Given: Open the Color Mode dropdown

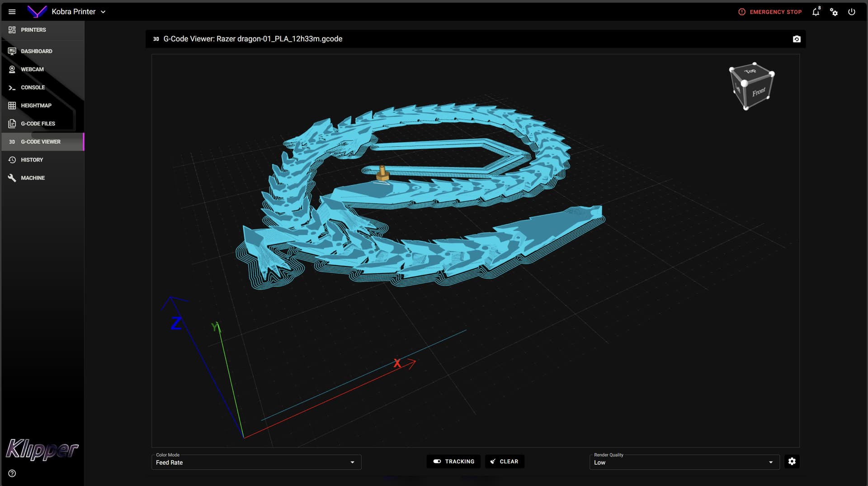Looking at the screenshot, I should point(256,462).
